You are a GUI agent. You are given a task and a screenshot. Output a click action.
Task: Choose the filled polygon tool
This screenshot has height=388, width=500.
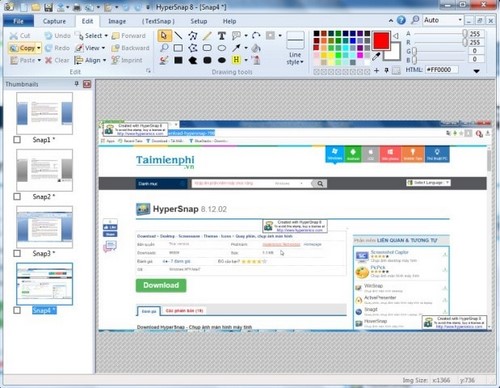pyautogui.click(x=193, y=60)
